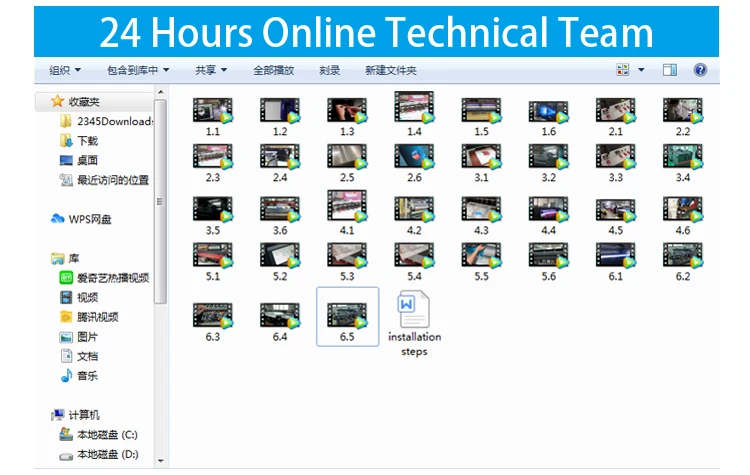Open the 共享 dropdown menu
The height and width of the screenshot is (475, 750).
pyautogui.click(x=211, y=70)
